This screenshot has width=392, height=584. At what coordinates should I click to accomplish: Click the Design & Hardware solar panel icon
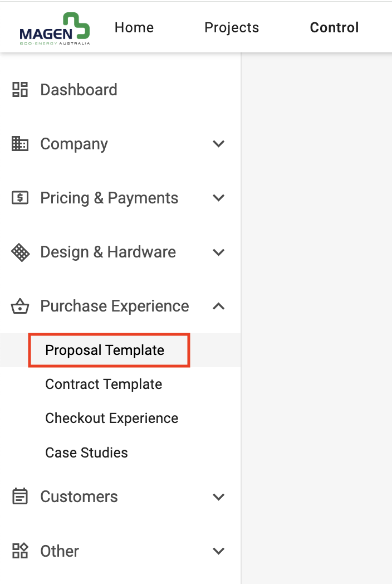point(20,252)
